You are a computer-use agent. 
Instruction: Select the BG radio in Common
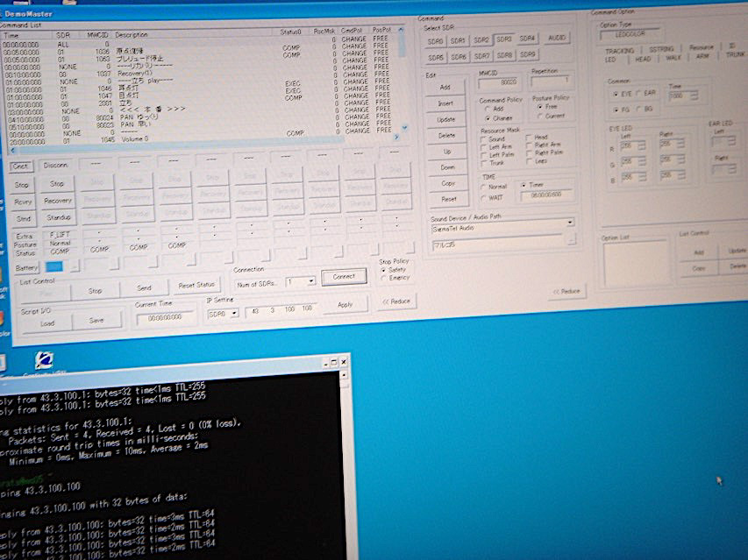[x=645, y=110]
